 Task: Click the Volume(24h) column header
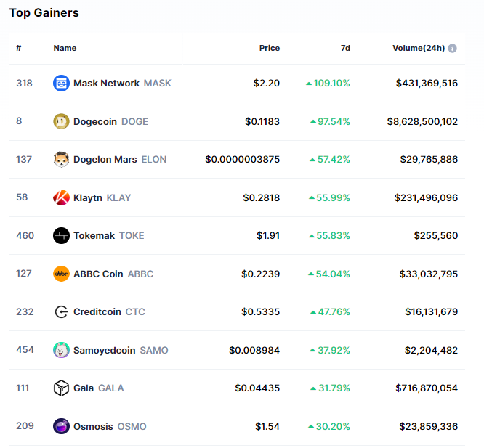pos(417,49)
